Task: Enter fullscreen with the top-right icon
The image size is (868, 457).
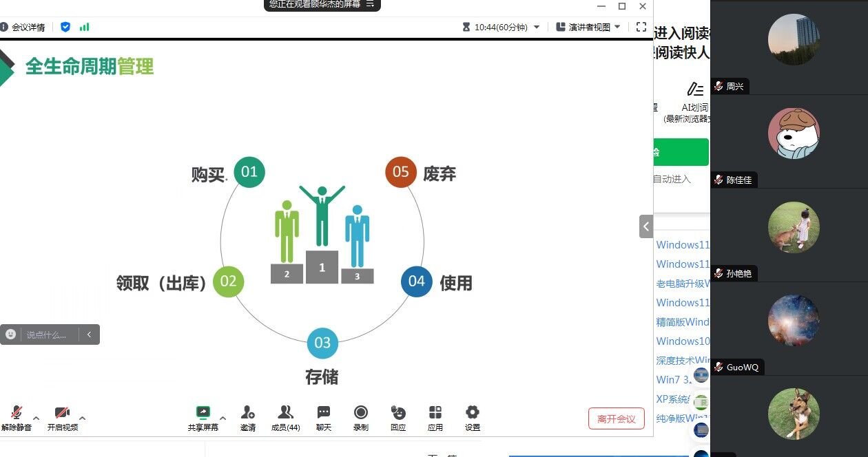Action: coord(641,27)
